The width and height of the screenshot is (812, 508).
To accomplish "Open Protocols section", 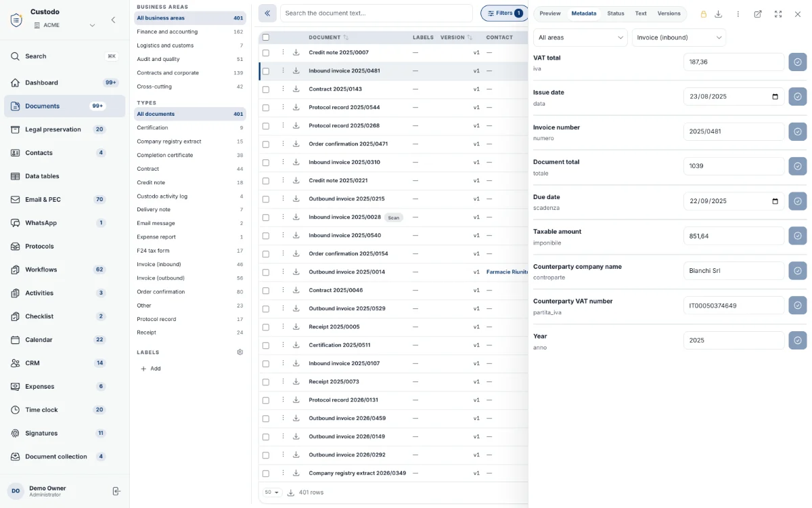I will tap(64, 247).
